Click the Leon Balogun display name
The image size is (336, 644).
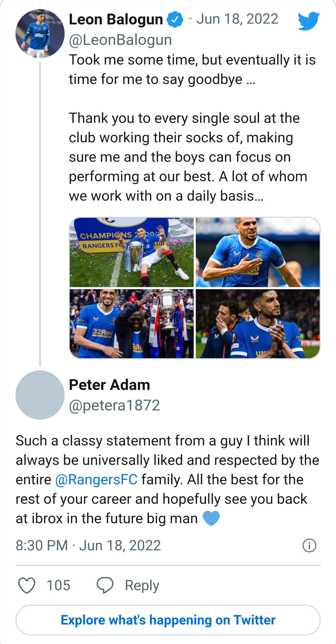point(116,19)
